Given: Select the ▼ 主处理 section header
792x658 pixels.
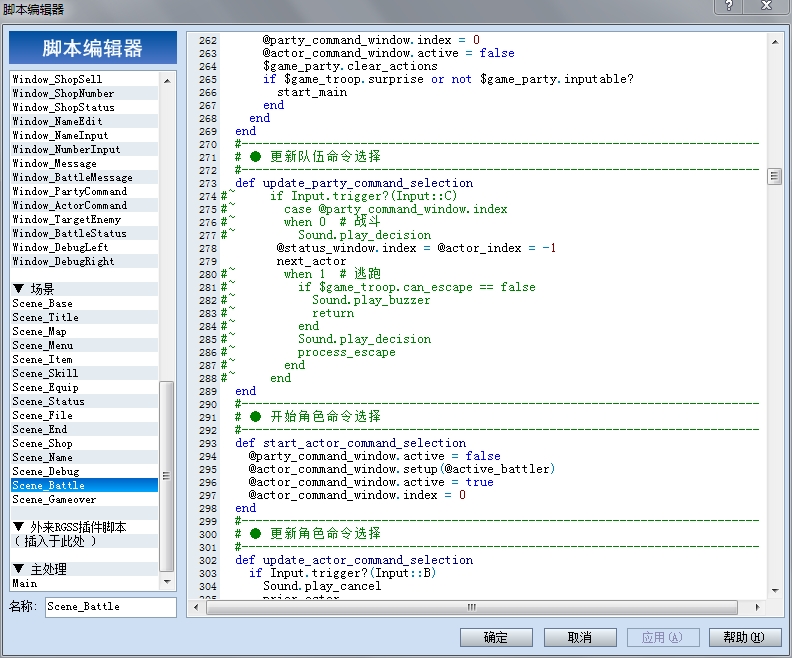Looking at the screenshot, I should pyautogui.click(x=84, y=570).
